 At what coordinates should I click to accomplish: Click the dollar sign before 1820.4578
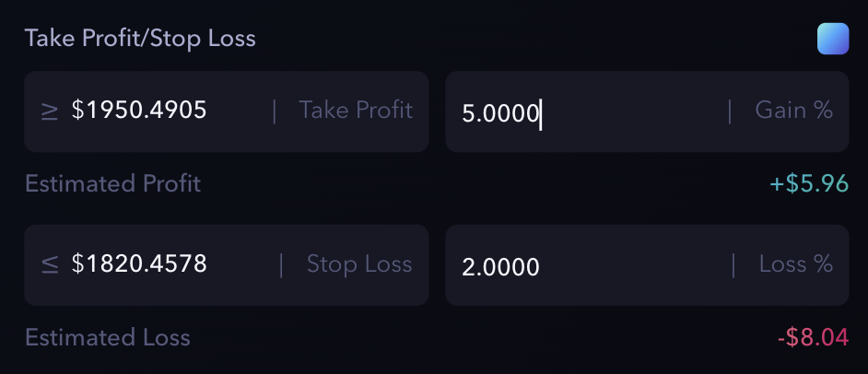point(77,265)
